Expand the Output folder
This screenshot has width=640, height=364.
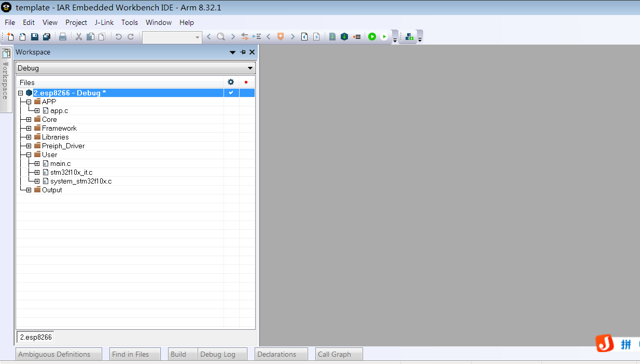click(x=29, y=190)
